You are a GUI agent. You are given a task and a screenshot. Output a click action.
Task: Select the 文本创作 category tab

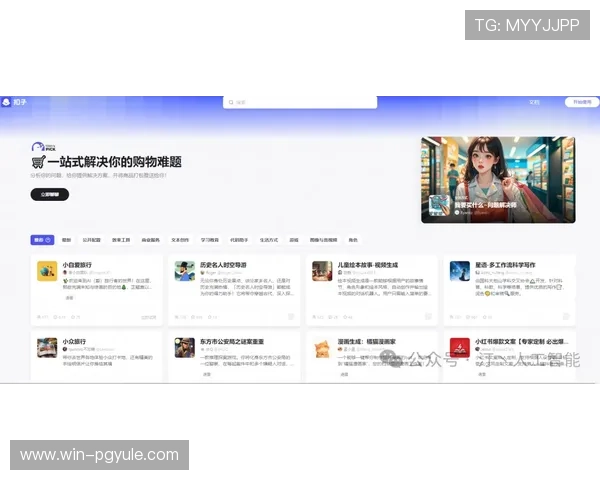coord(180,240)
